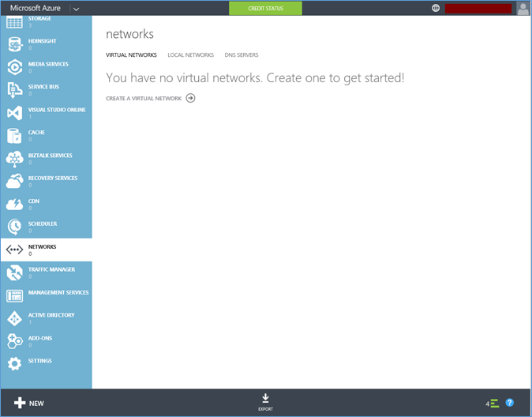Click the globe language icon

(436, 8)
